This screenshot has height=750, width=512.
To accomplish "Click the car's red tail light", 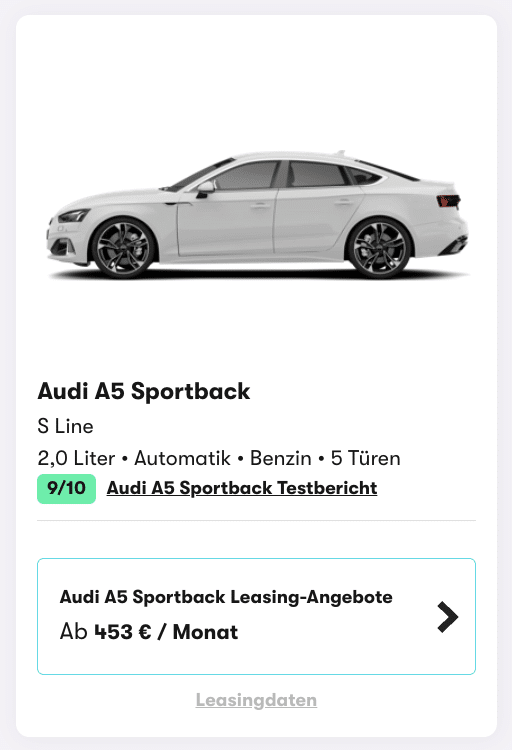I will pyautogui.click(x=448, y=201).
